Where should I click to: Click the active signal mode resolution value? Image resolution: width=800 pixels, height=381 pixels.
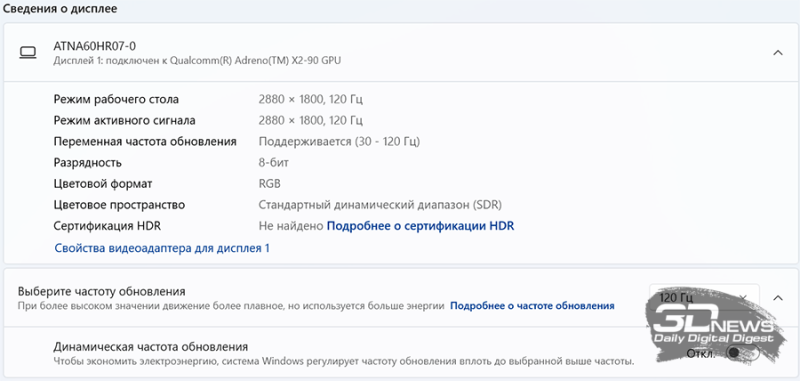[x=311, y=121]
